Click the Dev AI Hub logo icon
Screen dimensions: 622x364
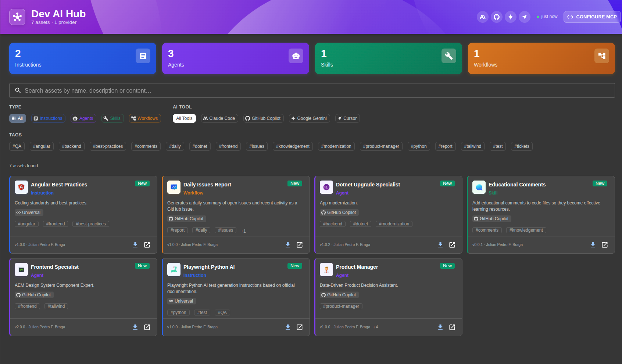pos(17,17)
